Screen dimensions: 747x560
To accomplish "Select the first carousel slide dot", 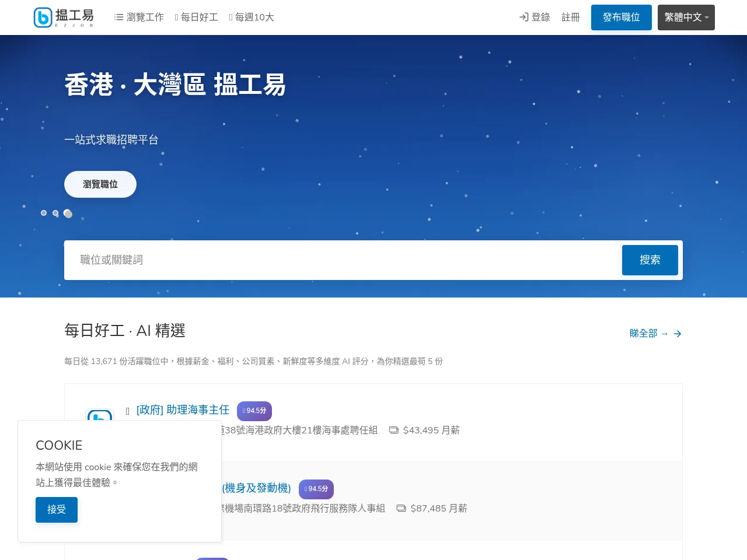I will [x=44, y=213].
